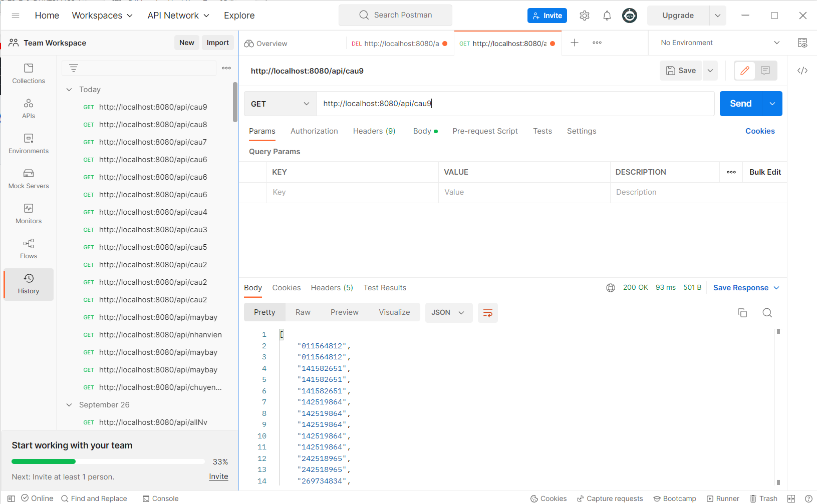Click the network globe icon in response
The width and height of the screenshot is (817, 504).
611,288
